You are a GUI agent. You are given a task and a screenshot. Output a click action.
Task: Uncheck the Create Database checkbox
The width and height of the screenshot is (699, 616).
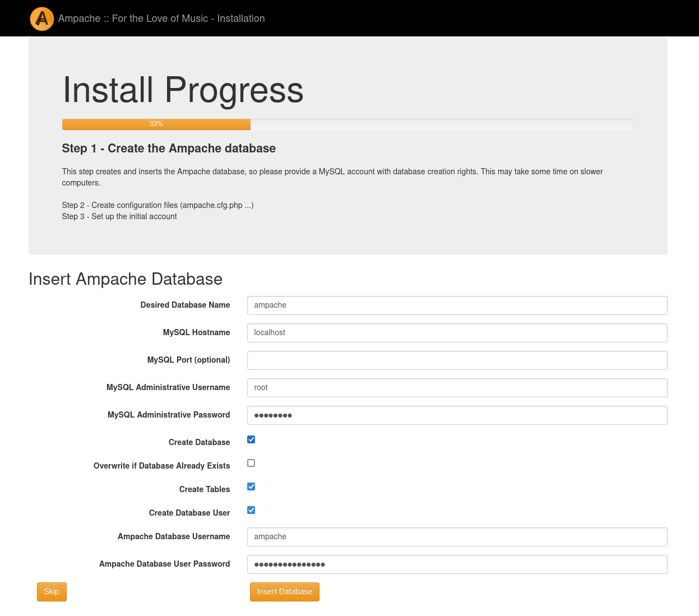coord(251,439)
